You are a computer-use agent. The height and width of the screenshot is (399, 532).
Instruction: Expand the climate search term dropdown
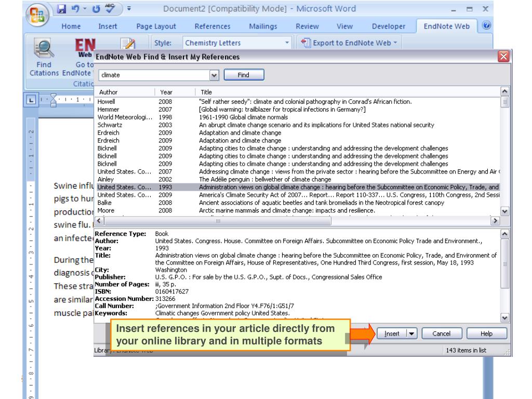(215, 75)
